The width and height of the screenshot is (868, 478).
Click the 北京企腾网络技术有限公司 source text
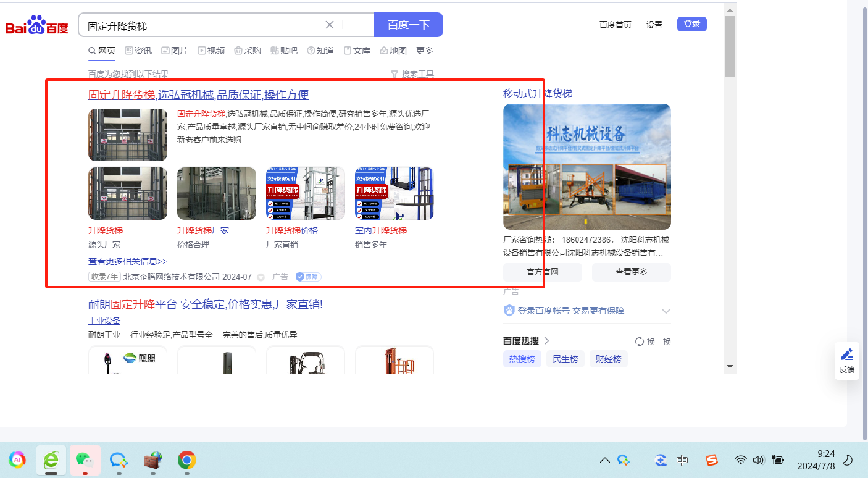[172, 277]
